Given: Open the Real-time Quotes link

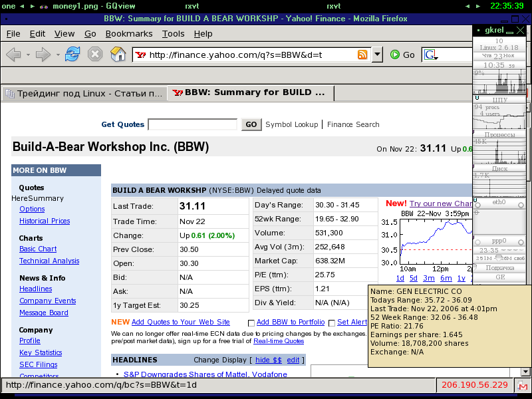Looking at the screenshot, I should (279, 341).
